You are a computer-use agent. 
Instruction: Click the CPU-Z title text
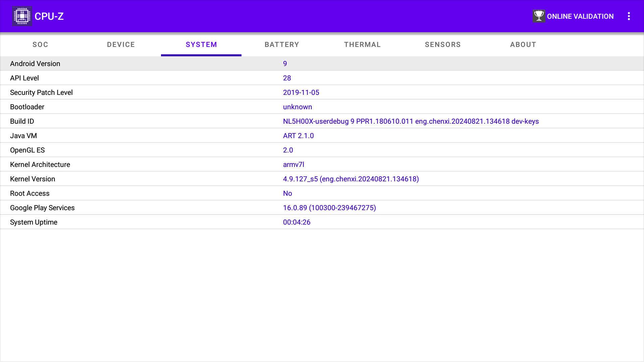[49, 16]
